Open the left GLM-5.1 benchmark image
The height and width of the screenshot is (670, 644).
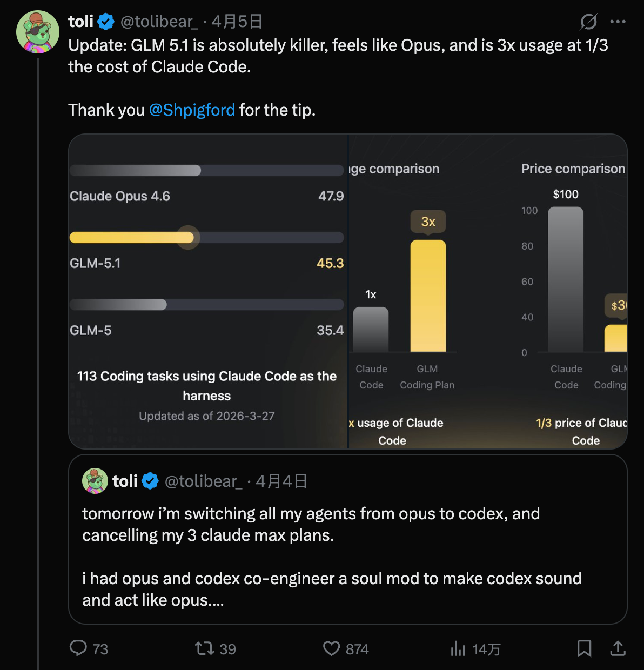[207, 291]
